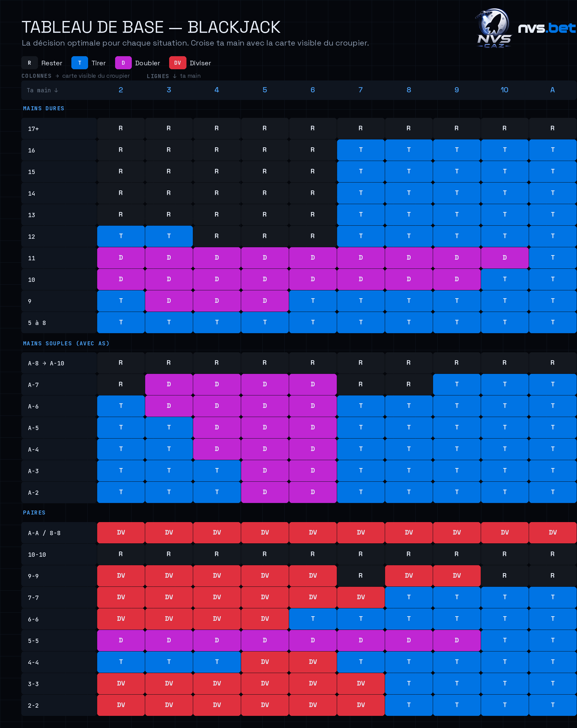577x728 pixels.
Task: Click D cell for 9 versus dealer 3
Action: point(169,301)
